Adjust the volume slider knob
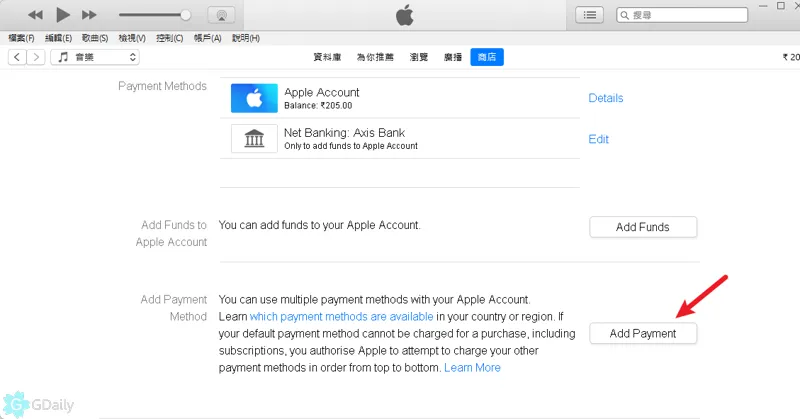 [186, 15]
